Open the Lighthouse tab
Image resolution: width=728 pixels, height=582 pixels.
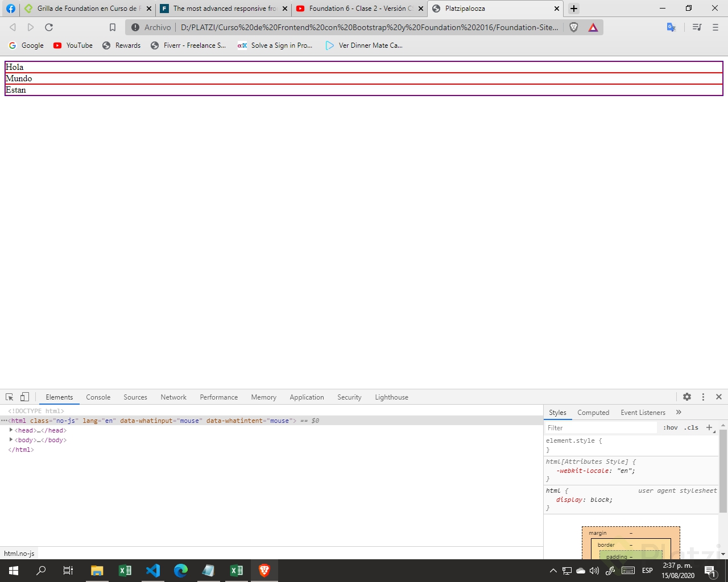click(392, 397)
